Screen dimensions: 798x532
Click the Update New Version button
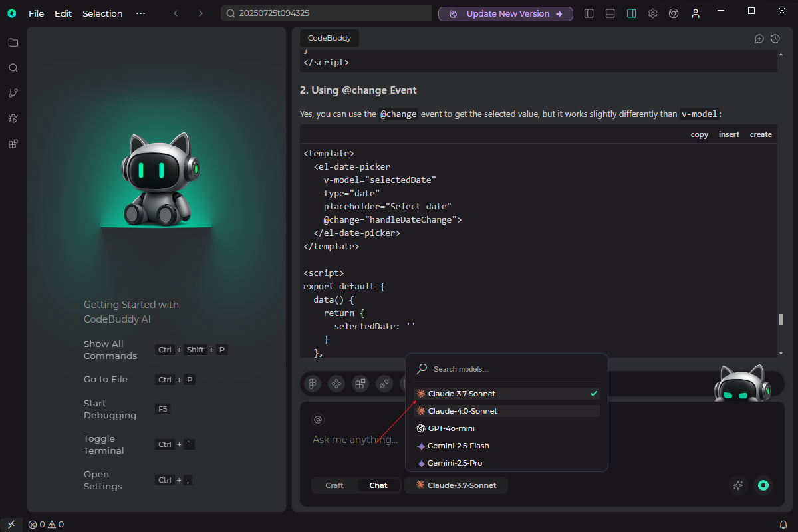coord(505,13)
